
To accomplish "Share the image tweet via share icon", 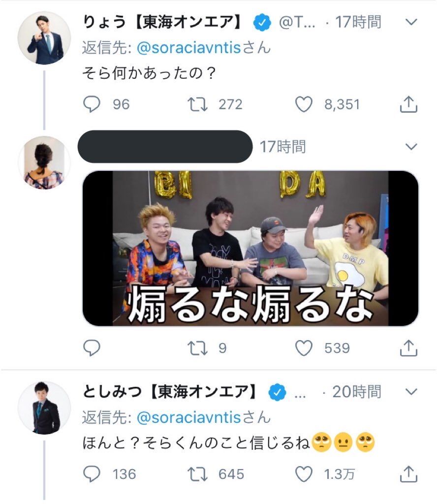I will [408, 348].
